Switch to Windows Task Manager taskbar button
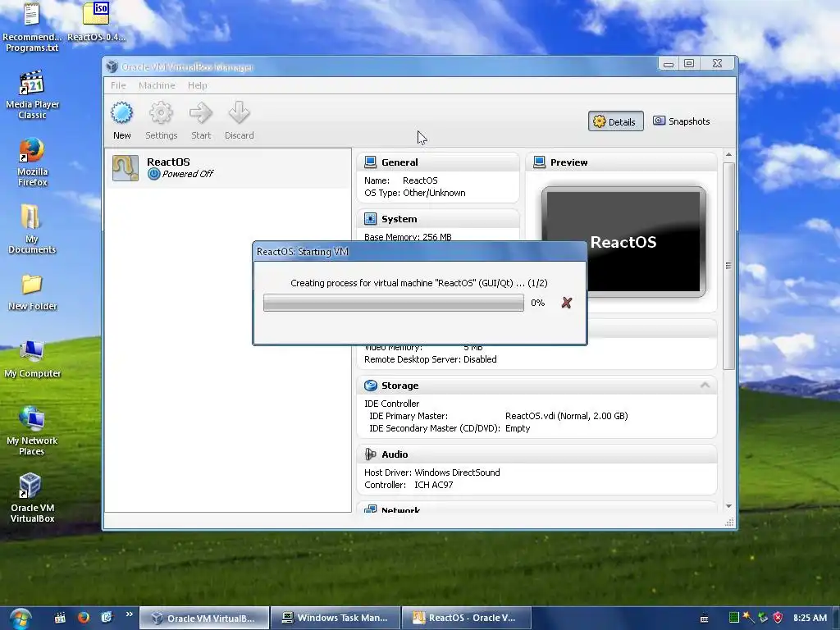Image resolution: width=840 pixels, height=630 pixels. (336, 618)
